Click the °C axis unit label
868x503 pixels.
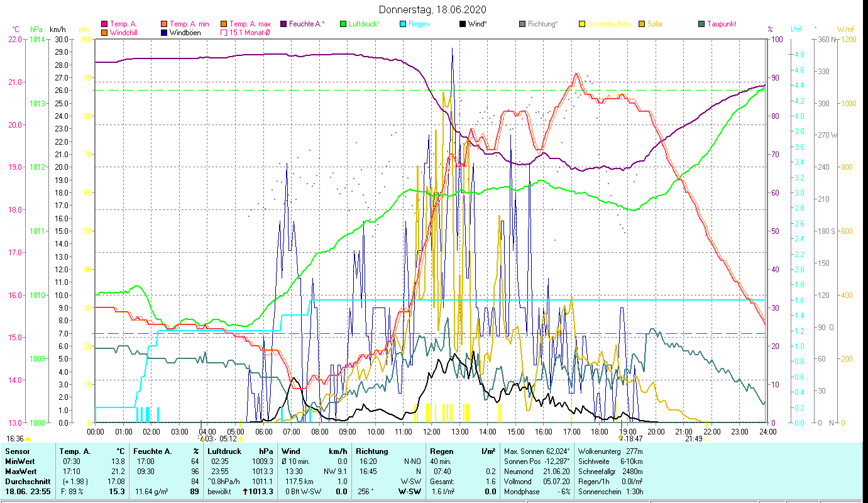pyautogui.click(x=16, y=30)
